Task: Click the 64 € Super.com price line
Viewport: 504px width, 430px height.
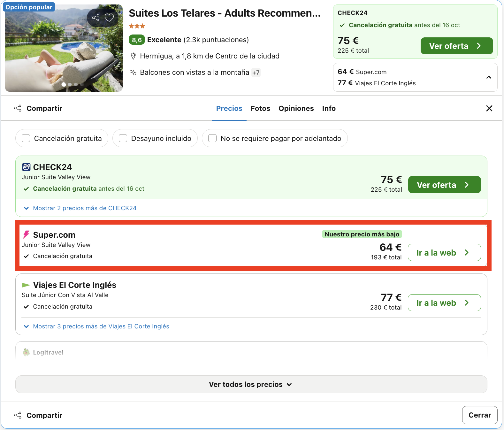Action: (x=362, y=72)
